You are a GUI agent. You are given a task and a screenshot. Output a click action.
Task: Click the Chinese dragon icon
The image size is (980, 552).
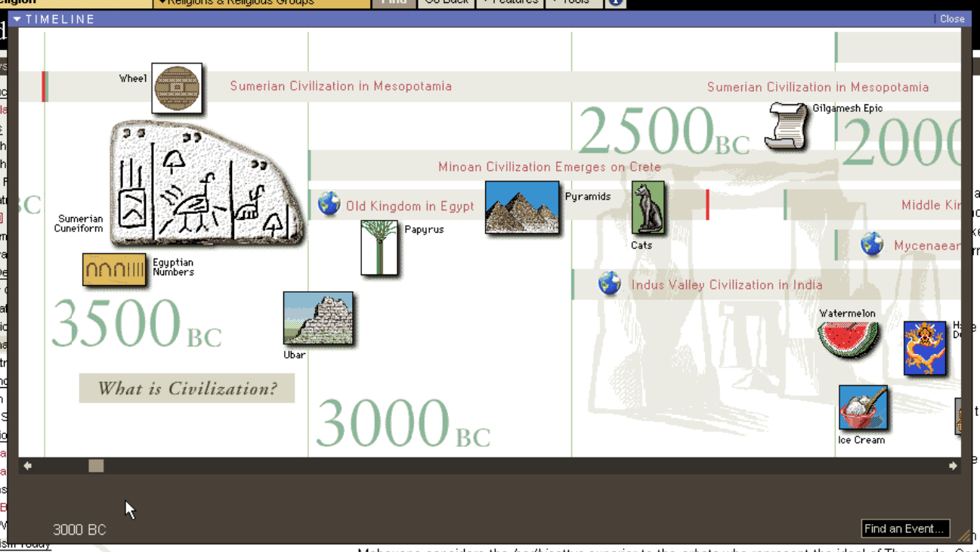point(925,348)
